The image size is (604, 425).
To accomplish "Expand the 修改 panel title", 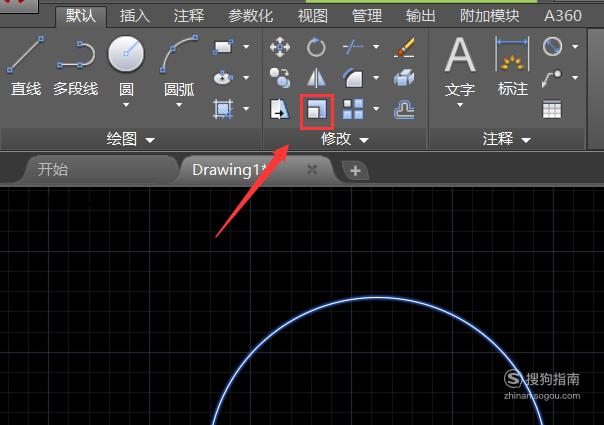I will tap(344, 139).
